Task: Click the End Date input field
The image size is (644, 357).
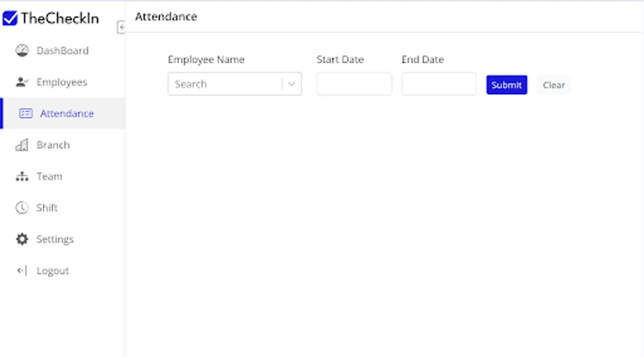Action: tap(438, 84)
